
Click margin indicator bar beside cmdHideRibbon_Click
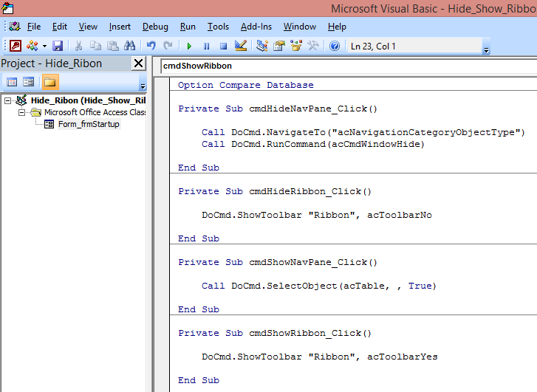(x=162, y=191)
